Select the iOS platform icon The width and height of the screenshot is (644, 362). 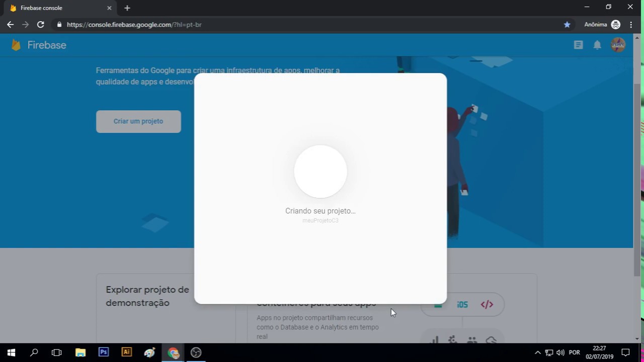coord(462,305)
